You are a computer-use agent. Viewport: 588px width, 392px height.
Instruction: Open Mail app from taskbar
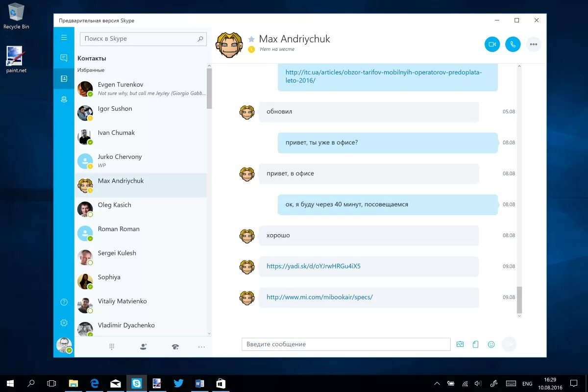click(116, 383)
